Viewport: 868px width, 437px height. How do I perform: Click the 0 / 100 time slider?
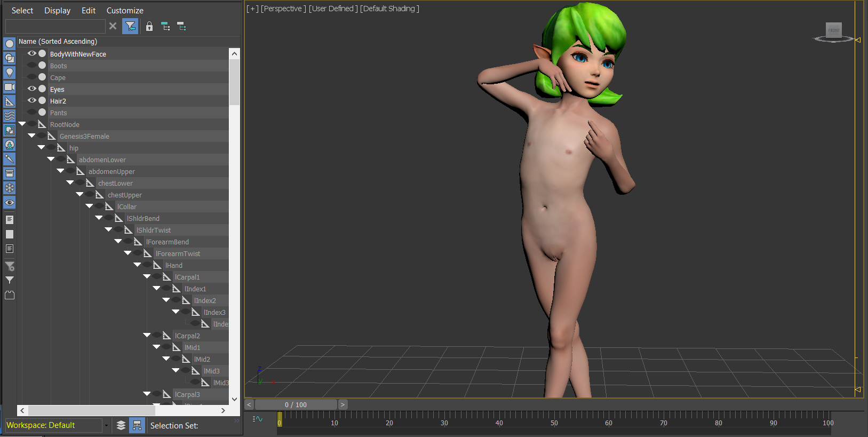coord(296,404)
